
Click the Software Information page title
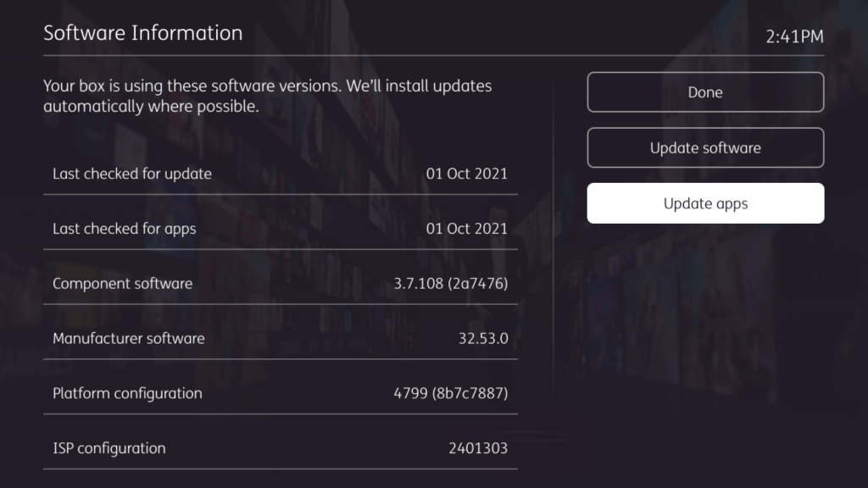click(142, 33)
